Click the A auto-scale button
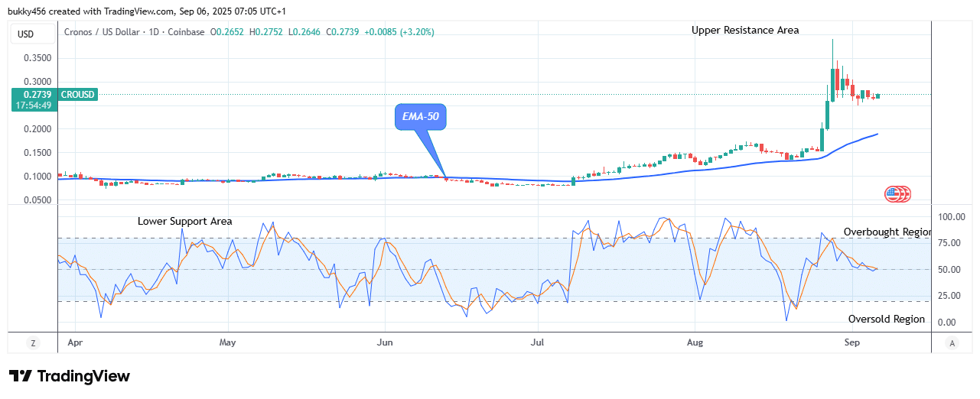Viewport: 980px width, 399px height. pyautogui.click(x=951, y=343)
